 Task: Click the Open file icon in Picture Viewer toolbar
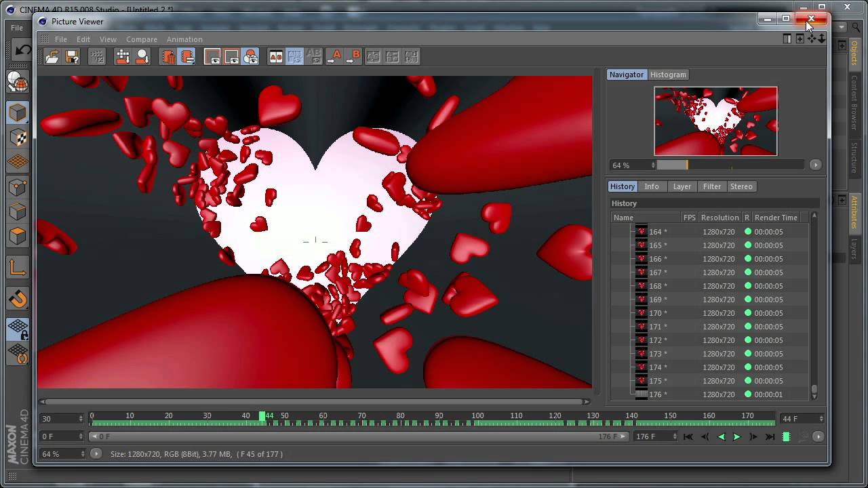click(52, 57)
